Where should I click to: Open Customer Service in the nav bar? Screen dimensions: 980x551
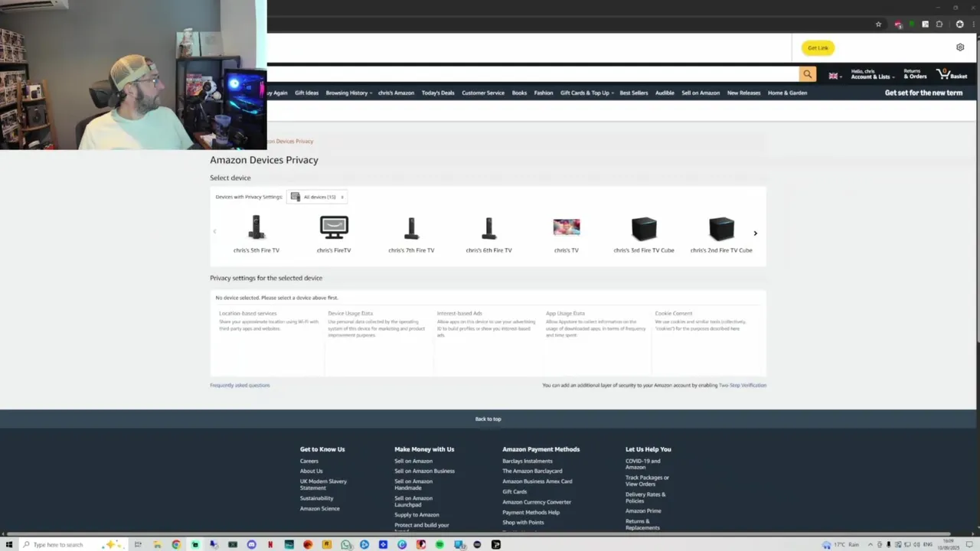(x=483, y=93)
